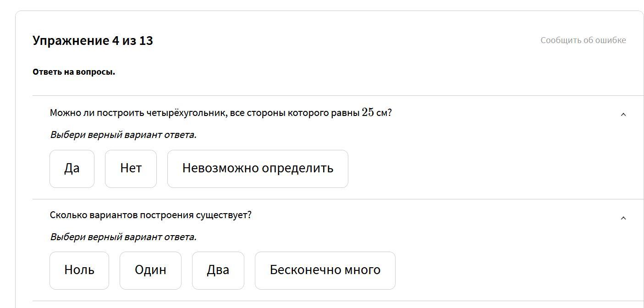Image resolution: width=644 pixels, height=308 pixels.
Task: Click second "Выбери верный вариант ответа." hint
Action: point(123,237)
